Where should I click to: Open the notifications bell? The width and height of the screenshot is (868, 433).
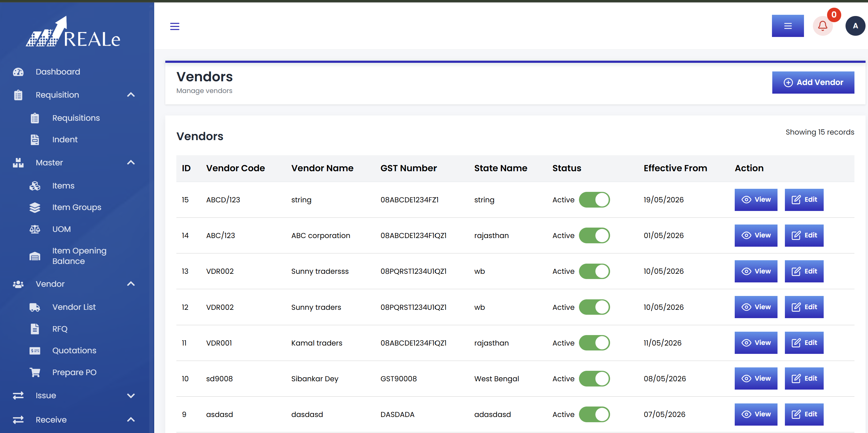pyautogui.click(x=822, y=26)
